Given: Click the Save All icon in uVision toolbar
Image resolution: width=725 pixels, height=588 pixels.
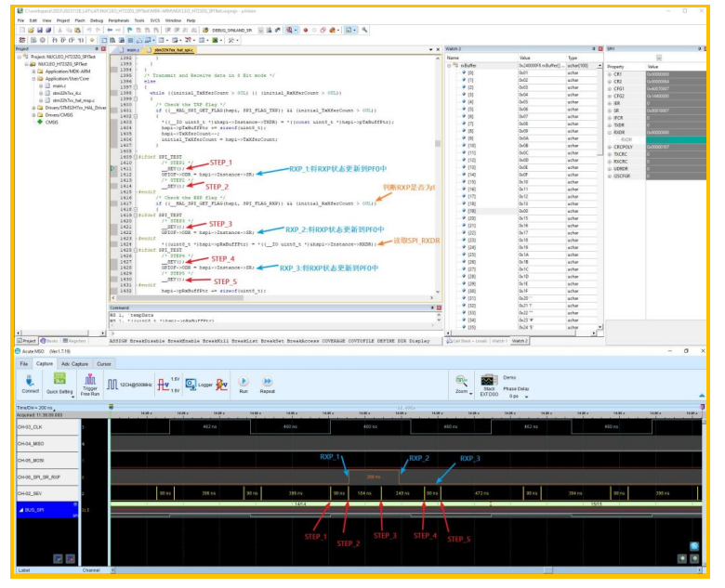Looking at the screenshot, I should coord(48,30).
